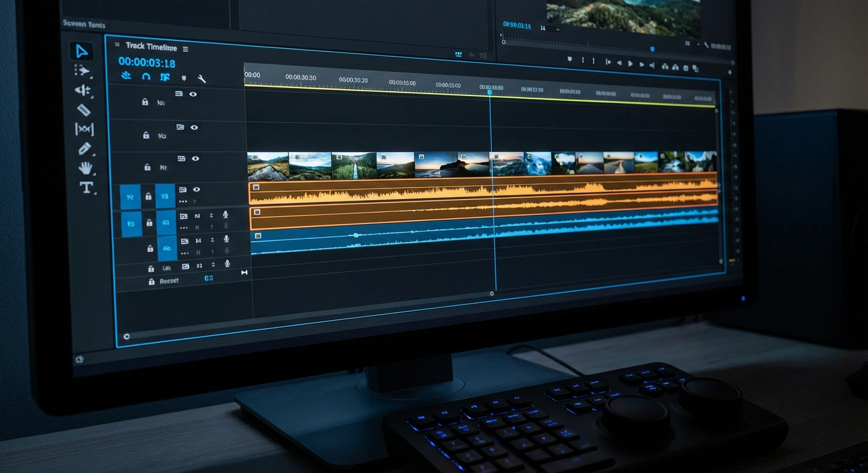Image resolution: width=868 pixels, height=473 pixels.
Task: Switch to the Track Timeline tab
Action: click(x=152, y=47)
